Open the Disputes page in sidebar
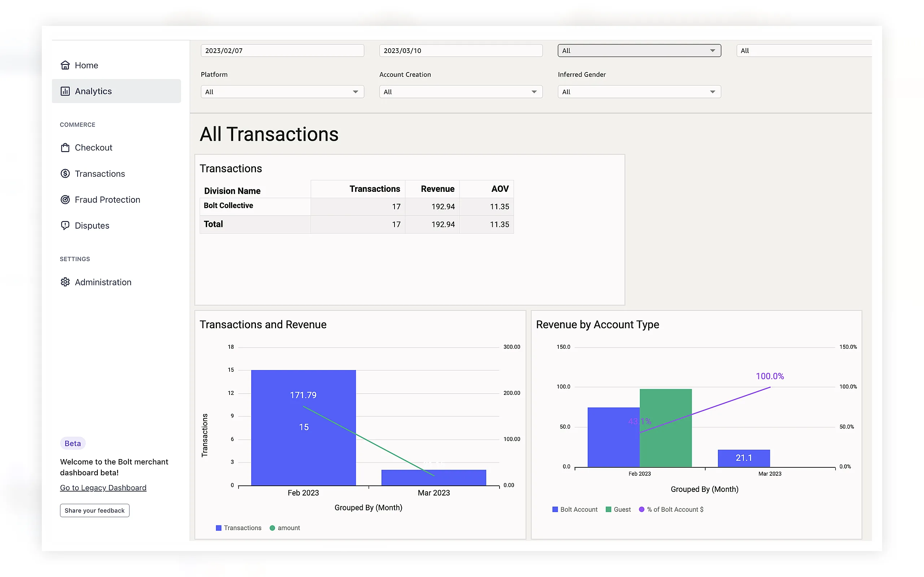924x577 pixels. click(92, 225)
